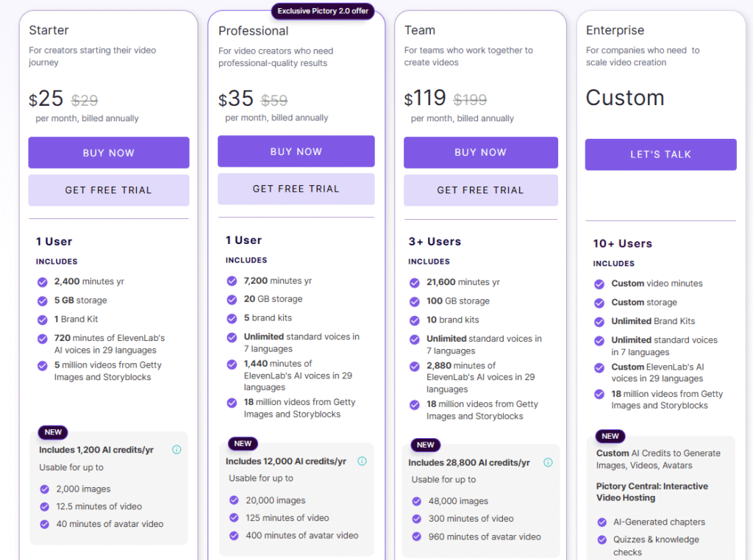Screen dimensions: 753x560
Task: Click checkmark next to 48,000 images
Action: pyautogui.click(x=417, y=501)
